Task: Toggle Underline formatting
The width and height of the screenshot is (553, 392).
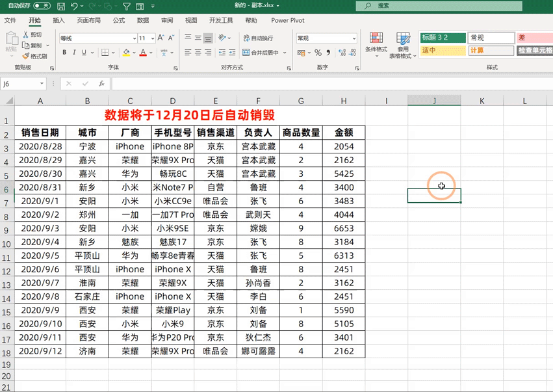Action: click(84, 53)
